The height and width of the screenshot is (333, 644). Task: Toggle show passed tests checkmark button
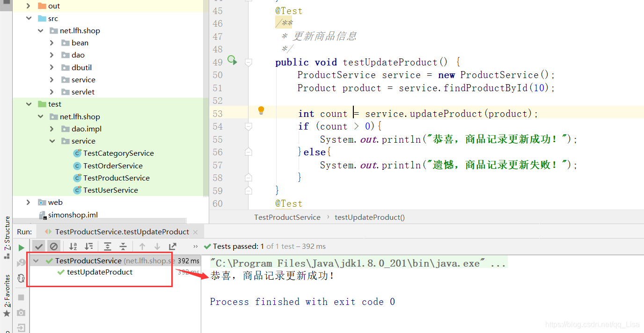click(x=39, y=246)
